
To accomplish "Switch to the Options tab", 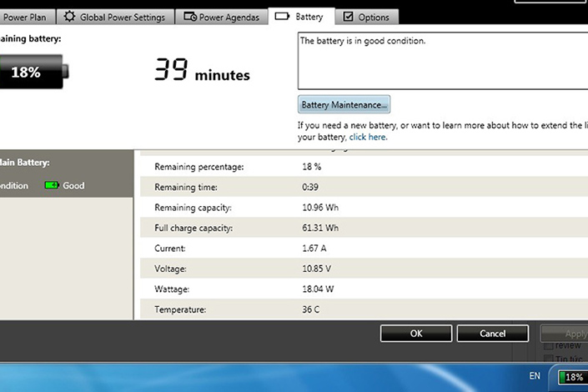I will point(366,17).
